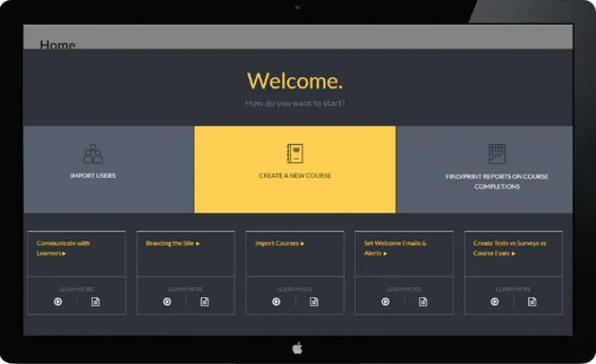Expand Import Courses link

[280, 243]
